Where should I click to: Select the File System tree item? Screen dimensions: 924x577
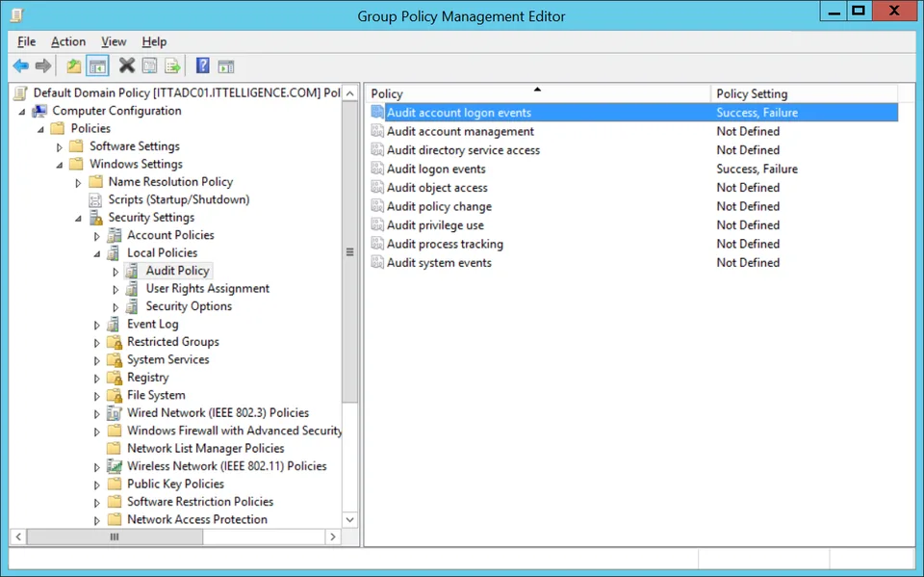click(156, 395)
